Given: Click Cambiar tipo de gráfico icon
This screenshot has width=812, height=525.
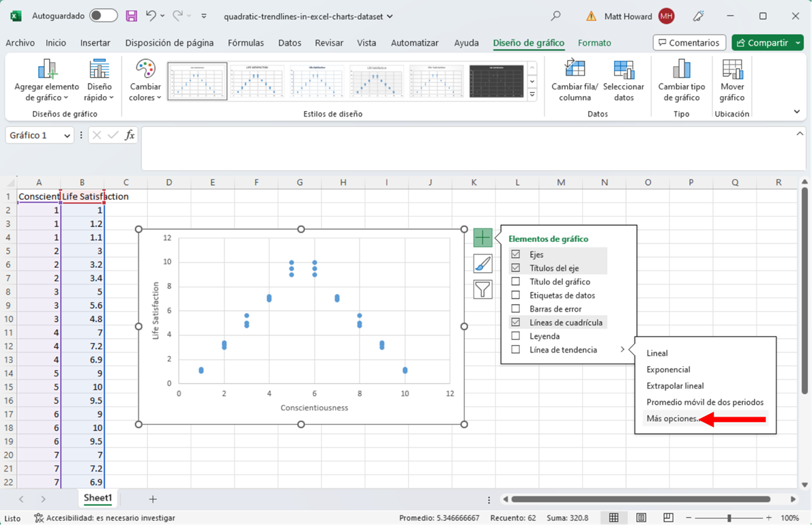Looking at the screenshot, I should coord(681,70).
